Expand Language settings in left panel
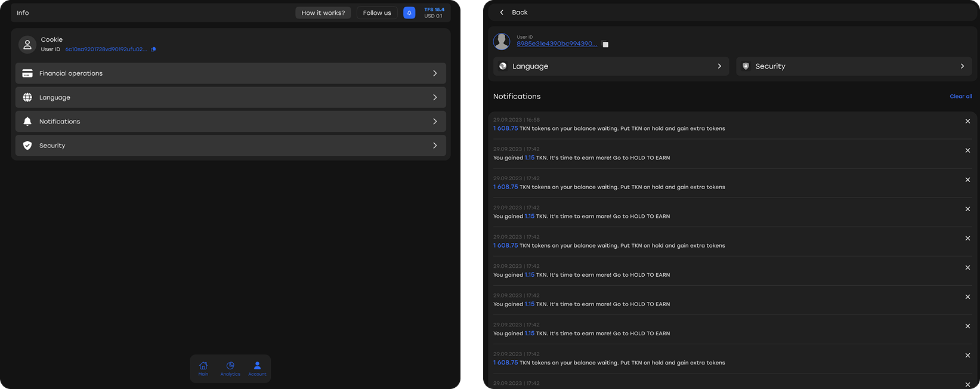 click(x=230, y=97)
